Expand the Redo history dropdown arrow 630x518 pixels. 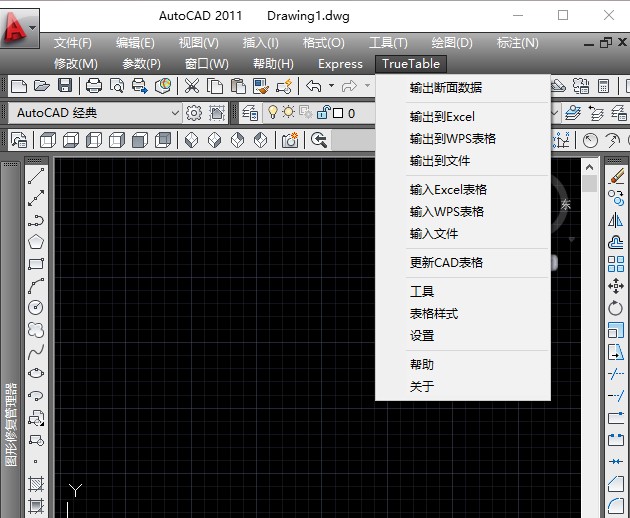coord(367,86)
